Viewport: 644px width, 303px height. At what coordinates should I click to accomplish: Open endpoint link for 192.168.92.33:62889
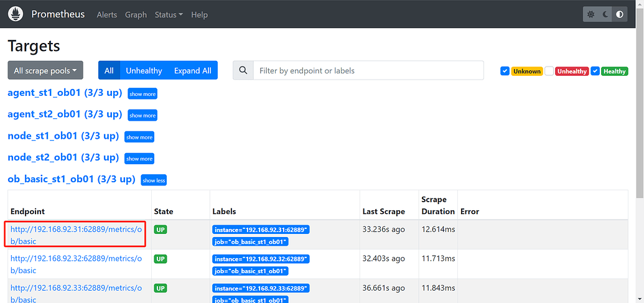point(76,294)
